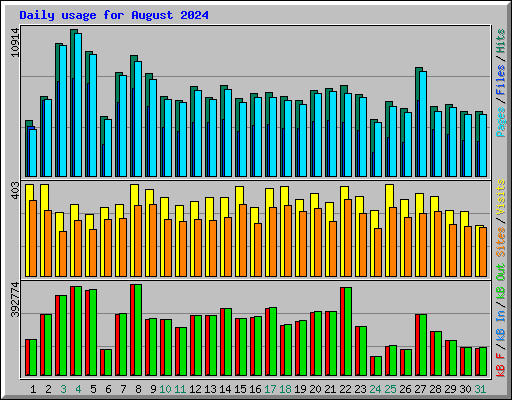Click the red kB F bar for day 8
The image size is (512, 400).
click(x=132, y=330)
